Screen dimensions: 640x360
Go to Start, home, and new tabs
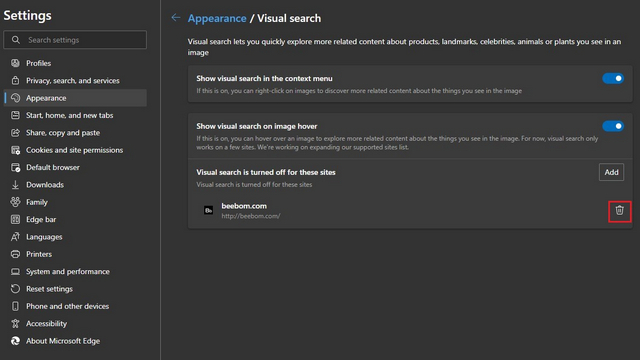(x=75, y=115)
